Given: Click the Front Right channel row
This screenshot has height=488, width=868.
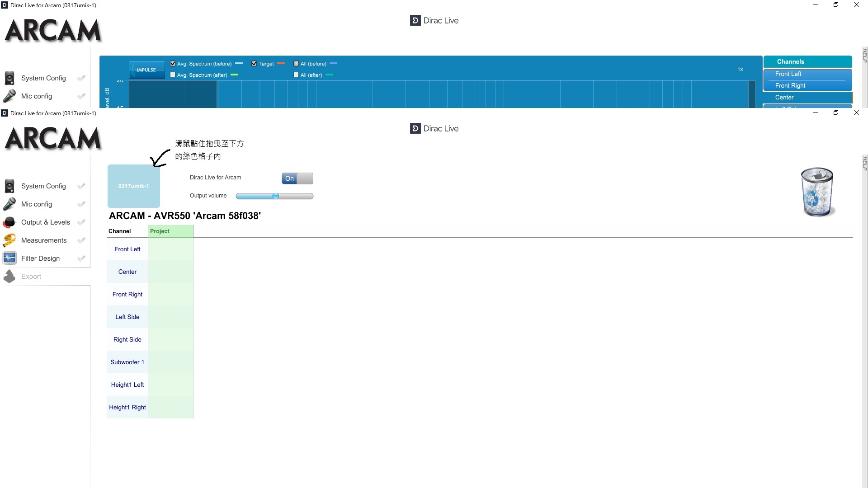Looking at the screenshot, I should click(x=127, y=294).
